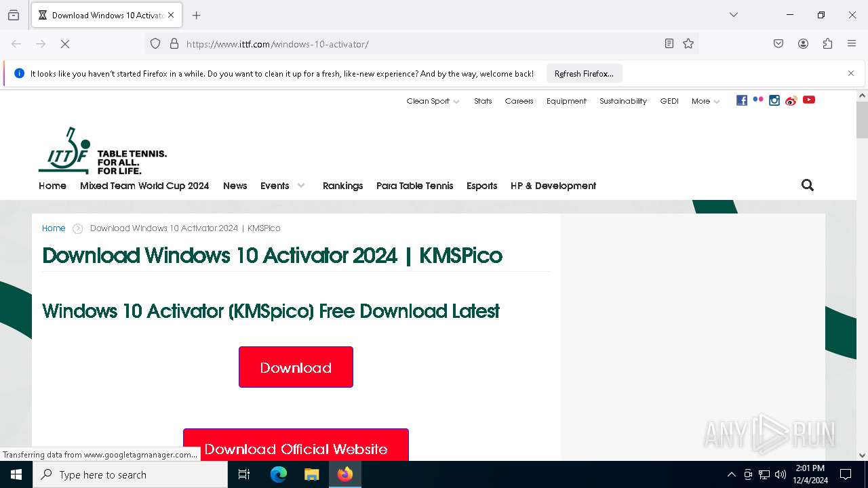Show hidden system tray icons chevron
Screen dimensions: 868x488
pyautogui.click(x=731, y=474)
